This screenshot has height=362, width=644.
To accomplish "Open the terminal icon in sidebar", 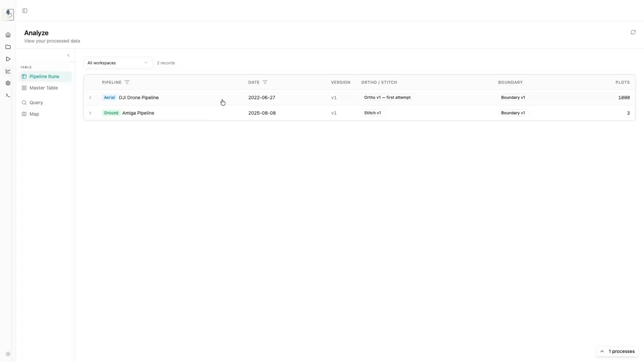I will 8,95.
